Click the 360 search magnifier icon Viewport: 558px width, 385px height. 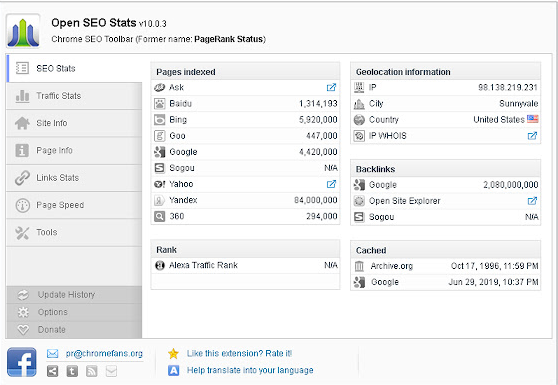159,216
